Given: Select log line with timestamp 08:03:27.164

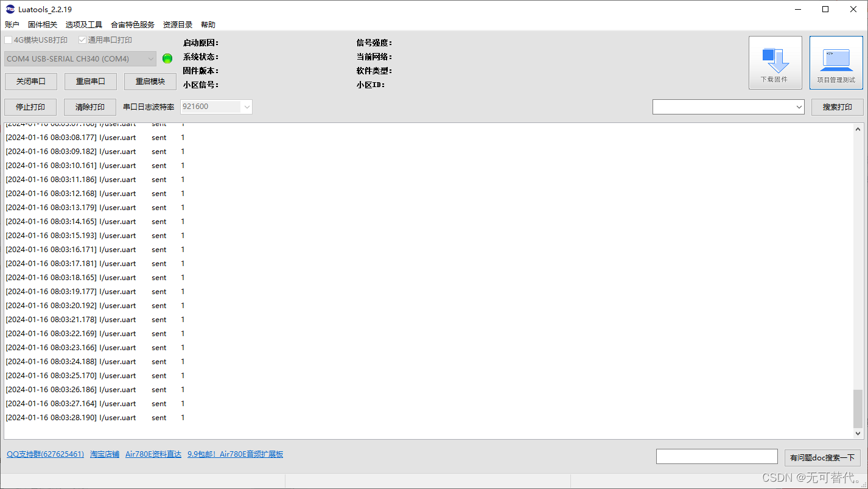Looking at the screenshot, I should click(x=95, y=404).
